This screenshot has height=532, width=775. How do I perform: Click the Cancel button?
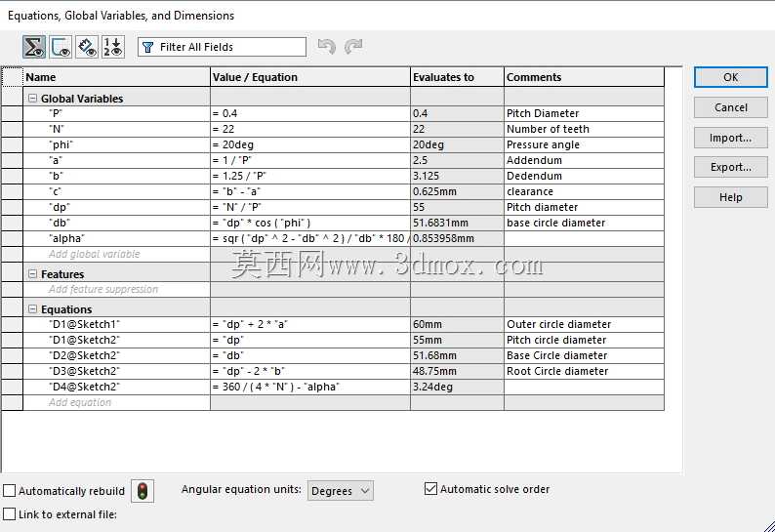pos(730,107)
